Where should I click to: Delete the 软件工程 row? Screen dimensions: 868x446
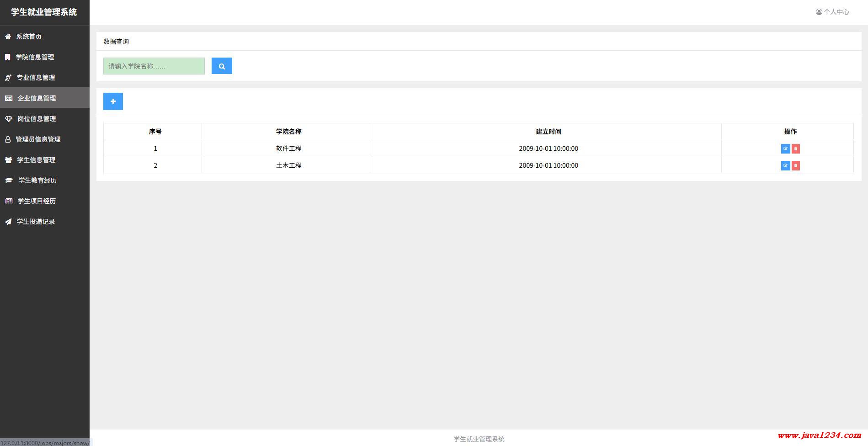pos(796,149)
